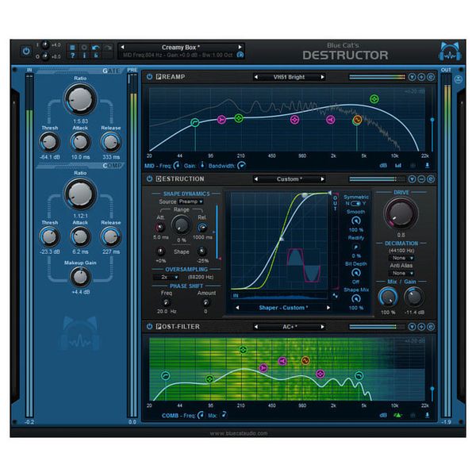
Task: Open the help question mark icon
Action: coord(72,56)
